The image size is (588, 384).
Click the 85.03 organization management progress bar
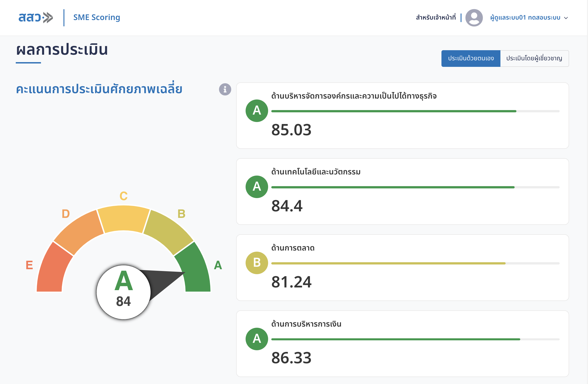(415, 111)
